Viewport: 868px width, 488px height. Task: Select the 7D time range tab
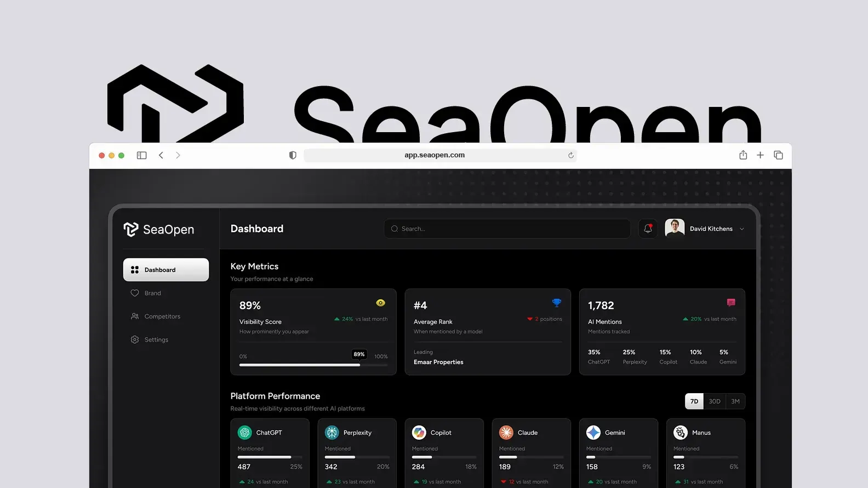point(694,401)
